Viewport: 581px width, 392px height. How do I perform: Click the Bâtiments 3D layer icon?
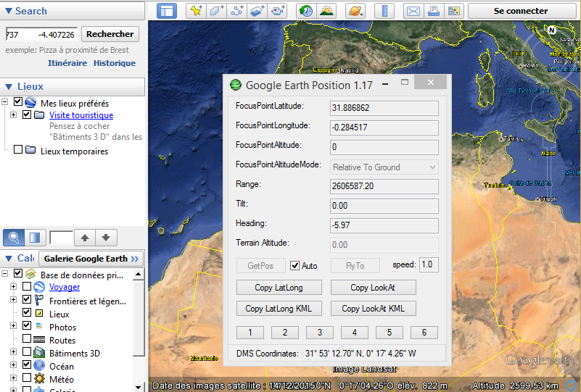(x=39, y=352)
